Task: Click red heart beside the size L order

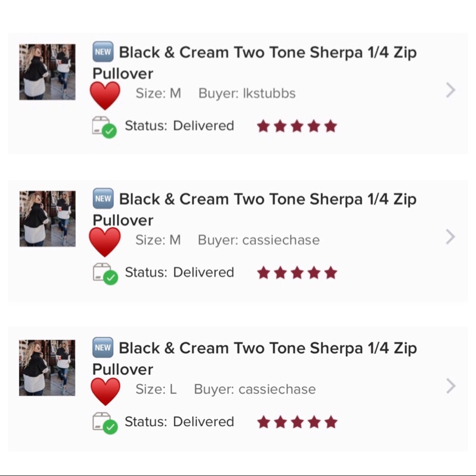Action: 105,392
